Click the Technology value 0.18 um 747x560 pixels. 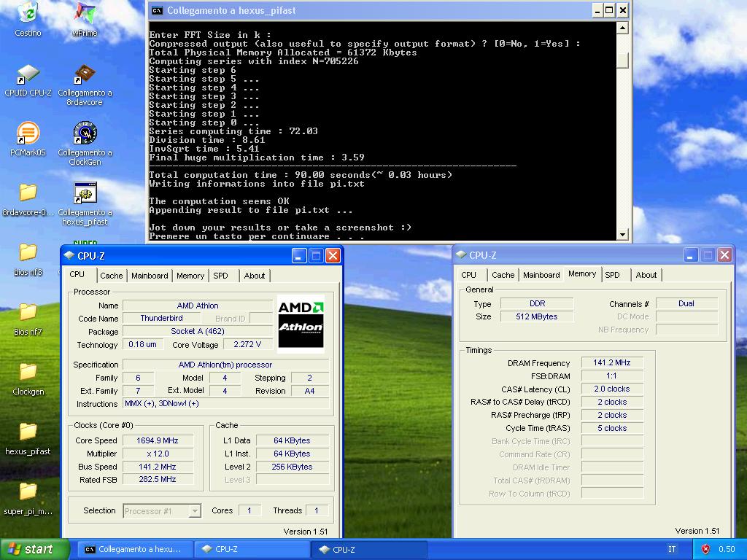coord(143,344)
